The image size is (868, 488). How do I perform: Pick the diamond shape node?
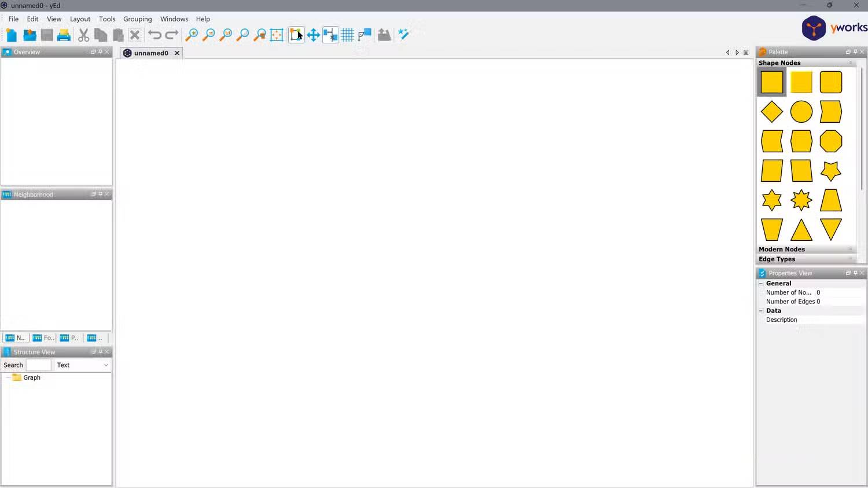click(772, 112)
